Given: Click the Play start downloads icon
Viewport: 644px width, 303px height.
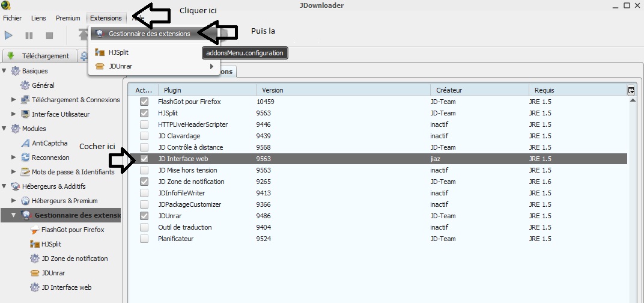Looking at the screenshot, I should [x=9, y=35].
